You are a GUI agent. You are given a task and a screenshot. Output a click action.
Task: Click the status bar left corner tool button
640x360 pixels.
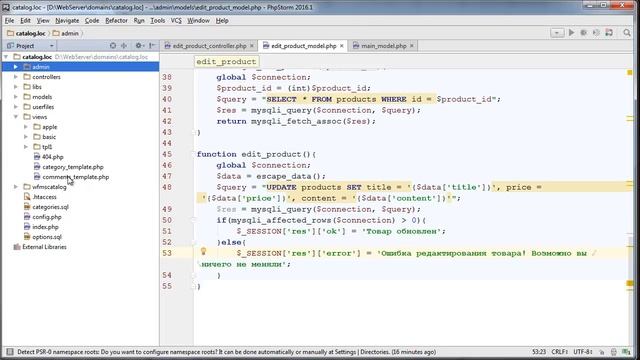(10, 352)
